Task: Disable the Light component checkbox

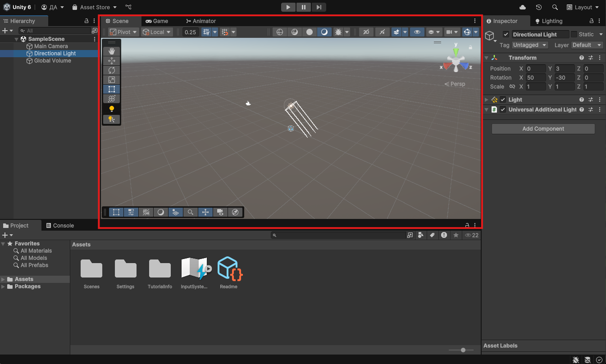Action: (x=503, y=100)
